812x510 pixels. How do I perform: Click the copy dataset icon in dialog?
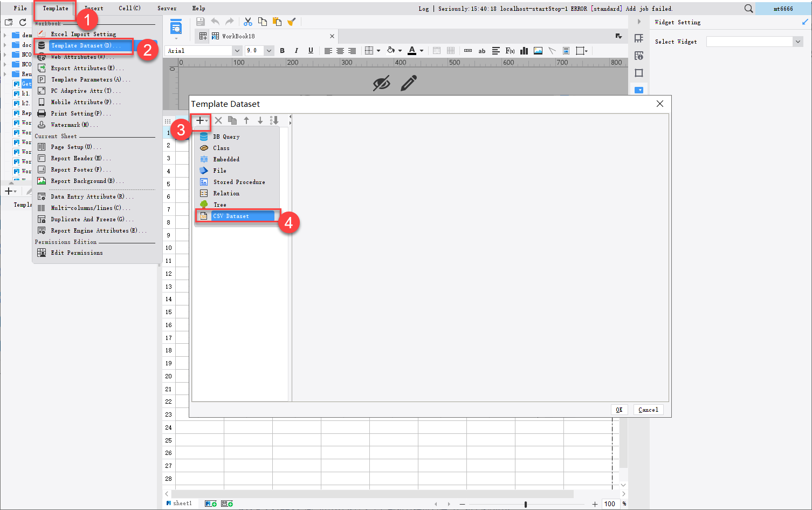click(x=232, y=120)
